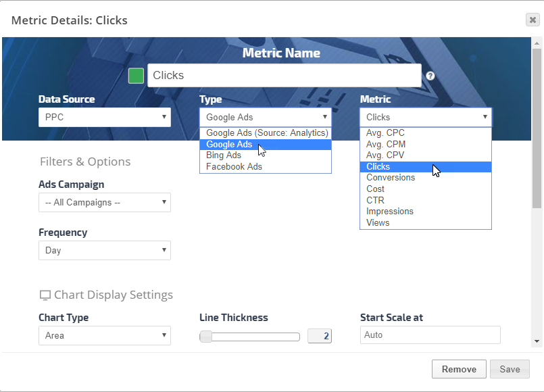
Task: Click the Save button
Action: [x=510, y=369]
